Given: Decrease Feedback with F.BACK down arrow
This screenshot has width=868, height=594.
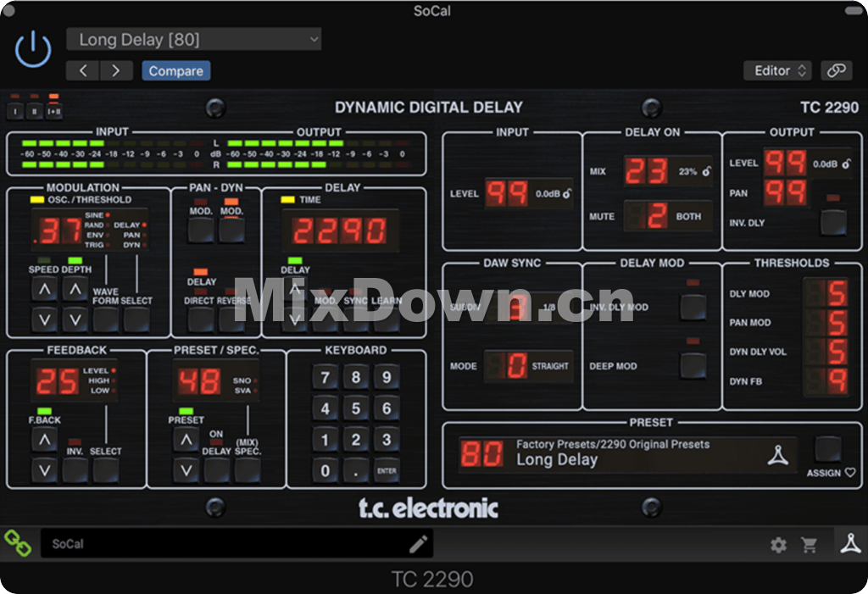Looking at the screenshot, I should pos(44,470).
